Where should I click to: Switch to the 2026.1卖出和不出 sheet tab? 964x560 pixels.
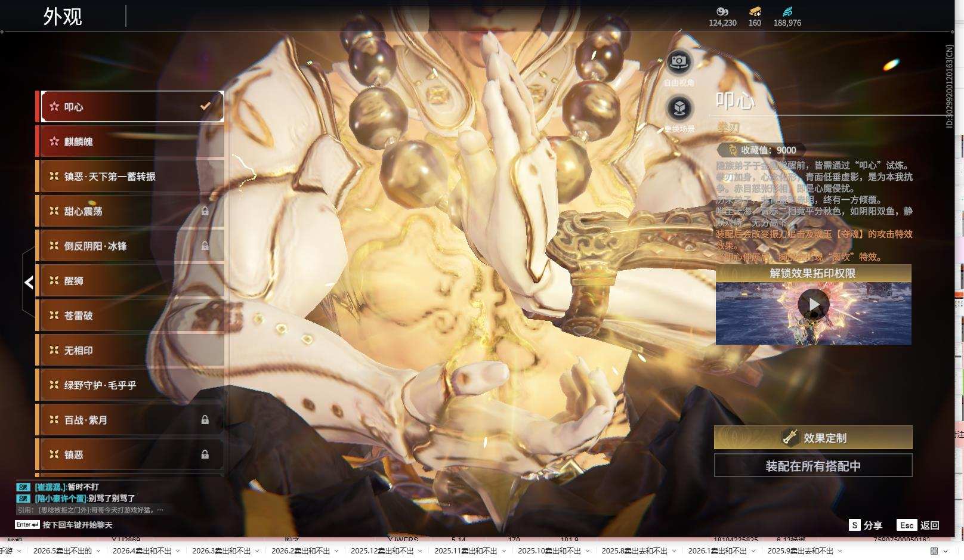(718, 551)
